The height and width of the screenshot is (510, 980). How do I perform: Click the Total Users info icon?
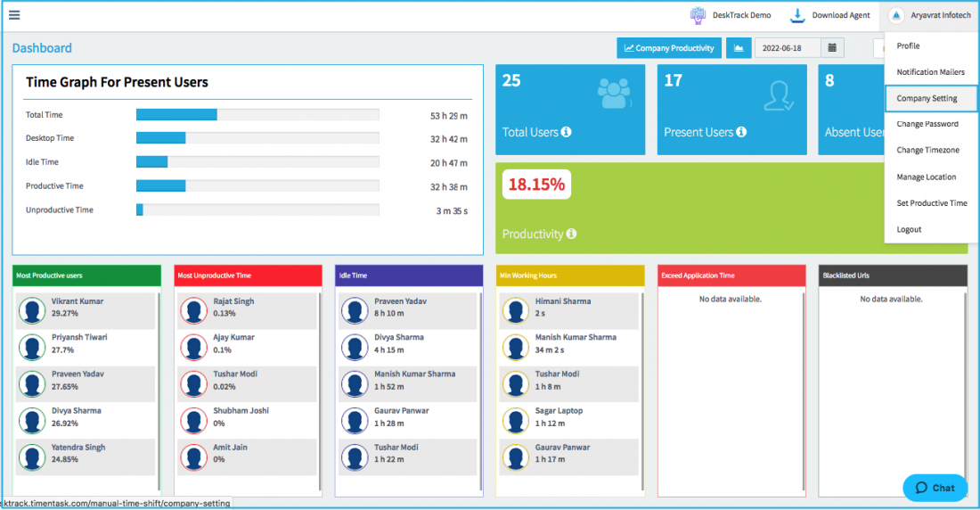click(566, 132)
